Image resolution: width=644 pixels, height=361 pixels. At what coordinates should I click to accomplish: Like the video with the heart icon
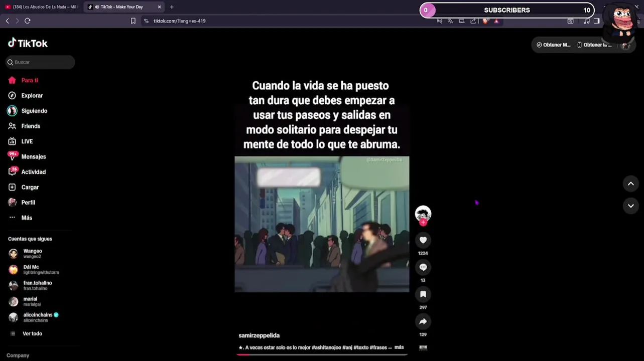pyautogui.click(x=423, y=240)
